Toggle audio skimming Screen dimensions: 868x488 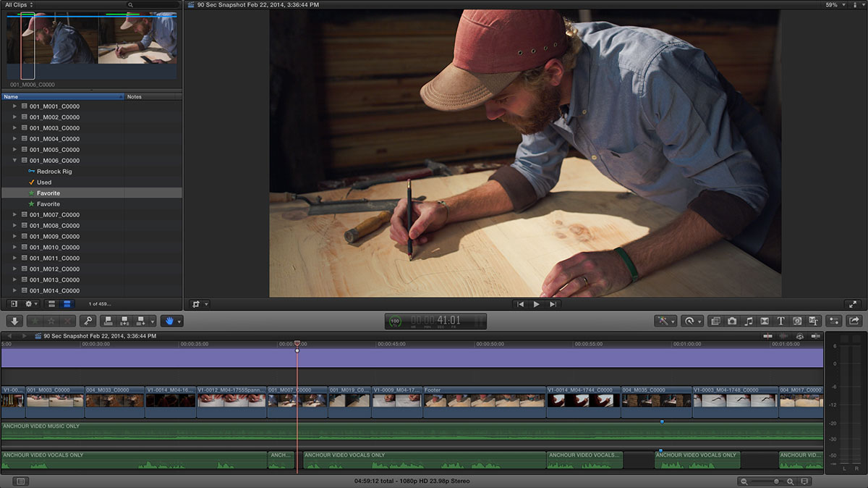pos(784,336)
